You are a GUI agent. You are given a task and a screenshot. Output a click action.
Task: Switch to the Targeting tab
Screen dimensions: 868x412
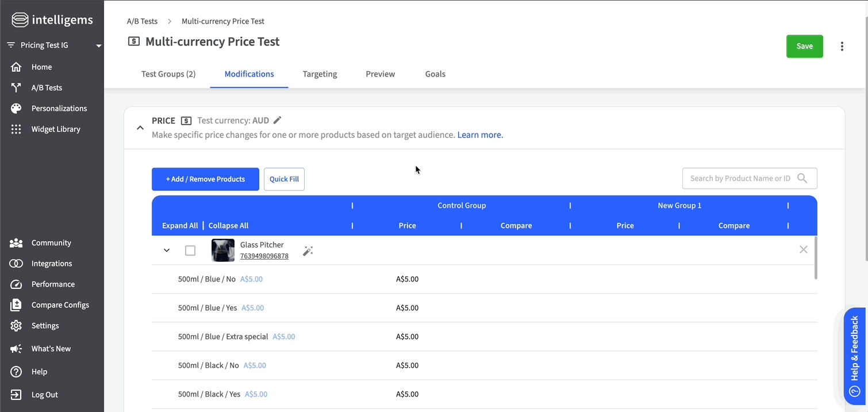(x=320, y=74)
